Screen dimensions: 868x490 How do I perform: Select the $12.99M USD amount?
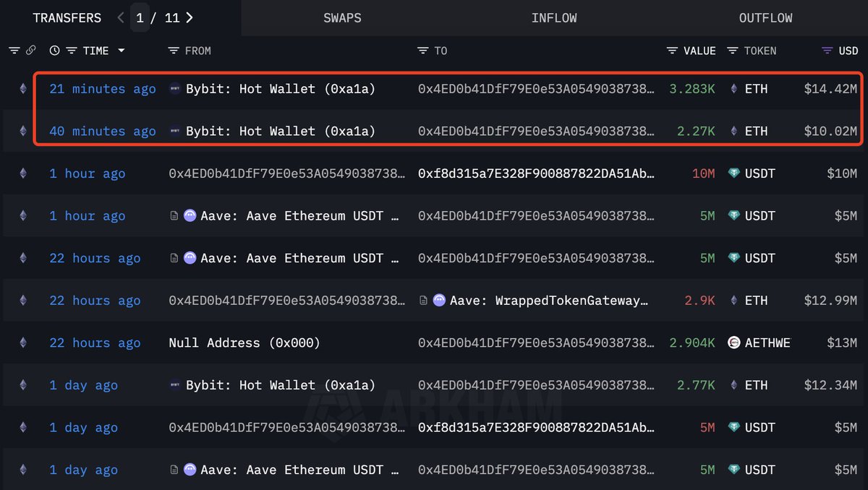[830, 301]
